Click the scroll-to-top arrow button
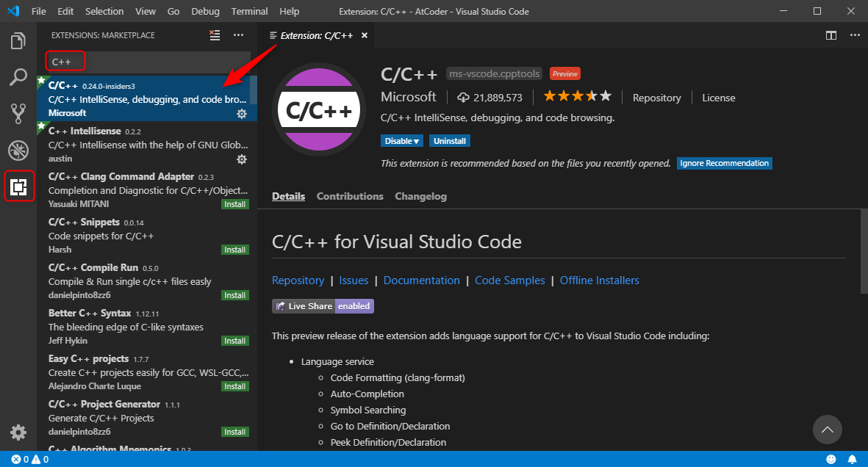This screenshot has width=868, height=467. coord(828,430)
